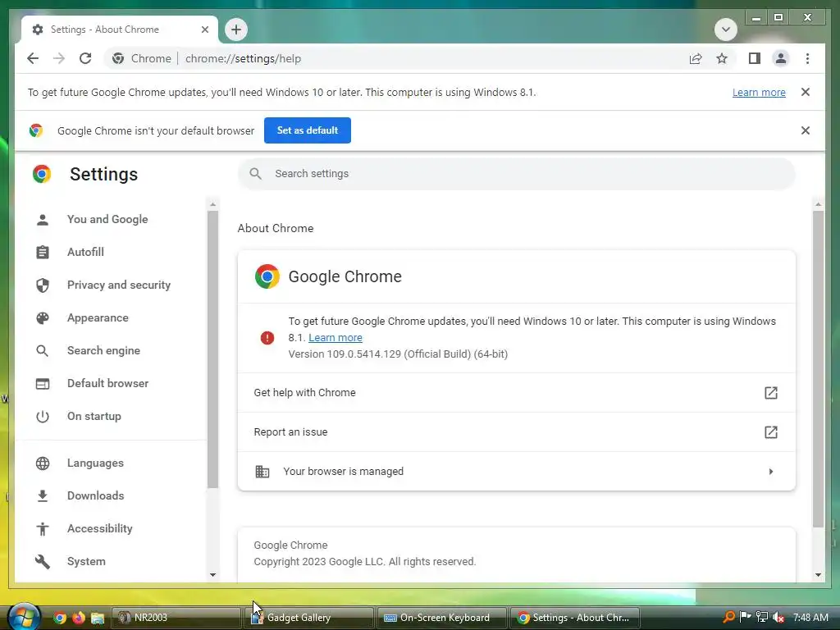This screenshot has height=630, width=840.
Task: Open Default browser settings
Action: (107, 383)
